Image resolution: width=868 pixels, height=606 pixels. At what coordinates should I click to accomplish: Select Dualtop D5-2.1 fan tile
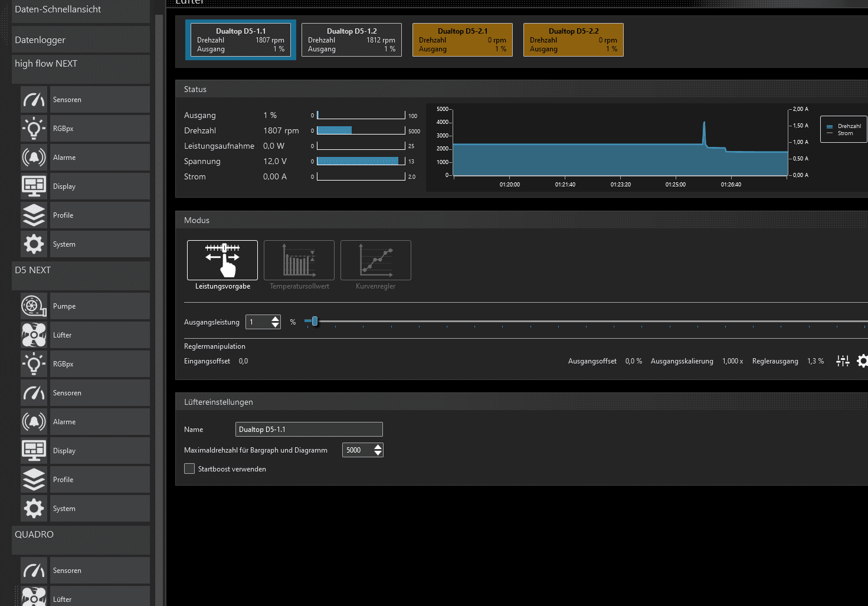(463, 40)
